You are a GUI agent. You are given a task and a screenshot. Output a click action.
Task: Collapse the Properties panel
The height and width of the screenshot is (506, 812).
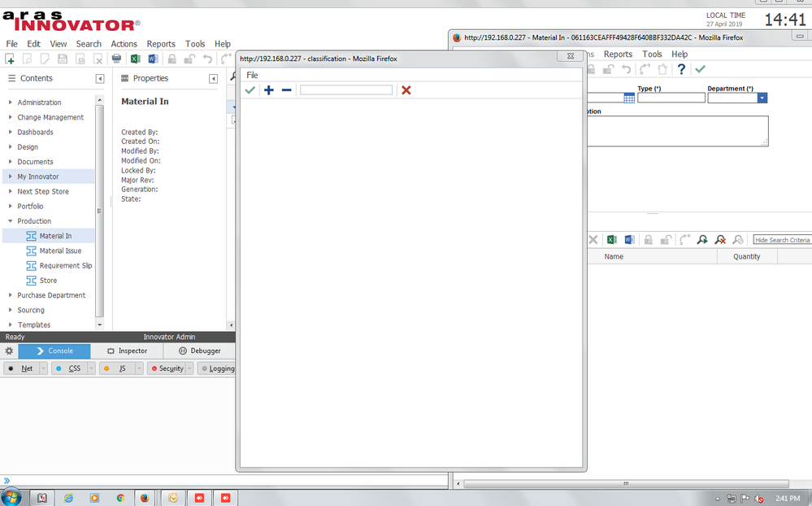pos(213,79)
